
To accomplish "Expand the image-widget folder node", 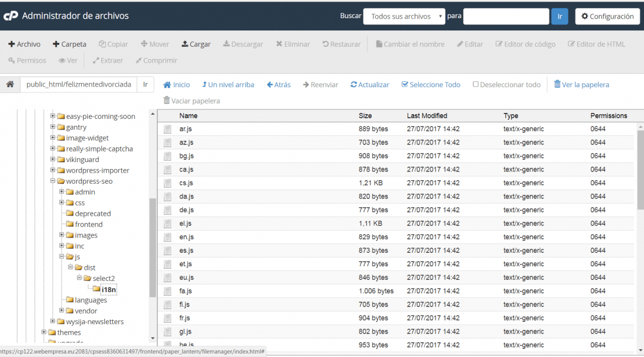I will pos(53,138).
